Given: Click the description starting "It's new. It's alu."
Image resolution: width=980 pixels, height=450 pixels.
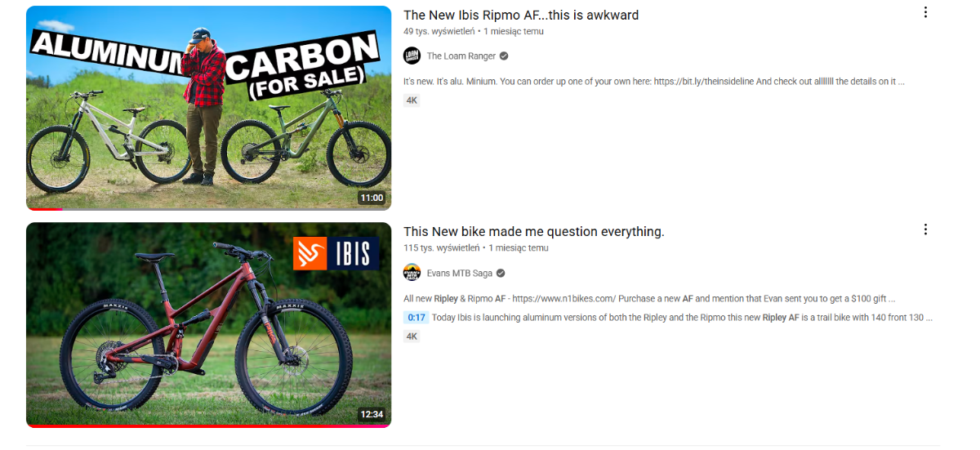Looking at the screenshot, I should pos(654,82).
